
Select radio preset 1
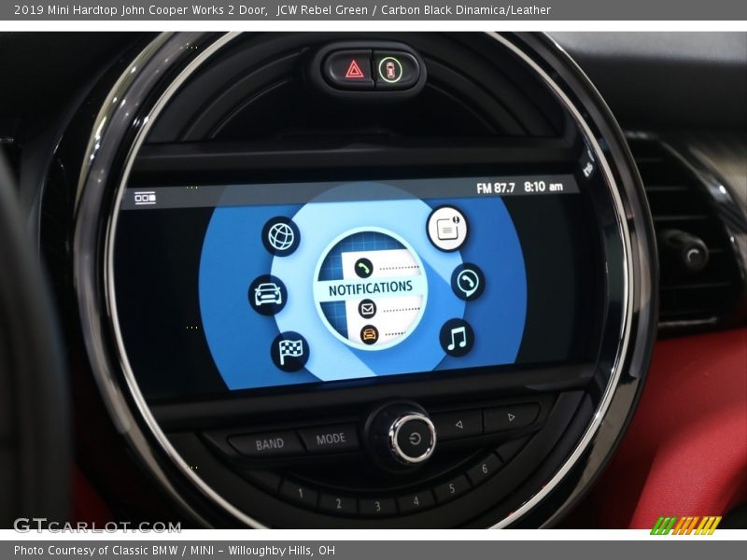(301, 494)
